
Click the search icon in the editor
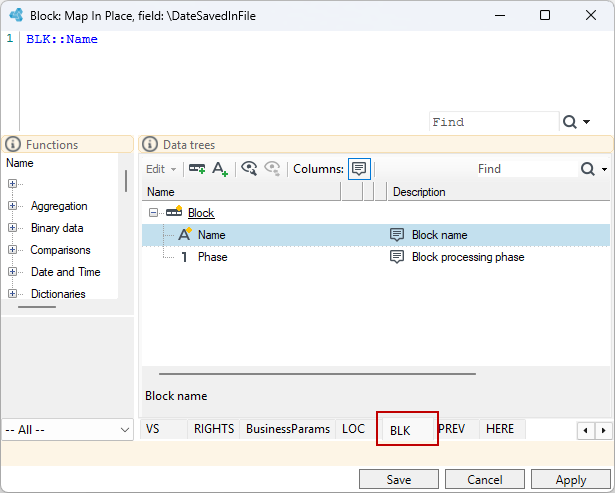(570, 122)
